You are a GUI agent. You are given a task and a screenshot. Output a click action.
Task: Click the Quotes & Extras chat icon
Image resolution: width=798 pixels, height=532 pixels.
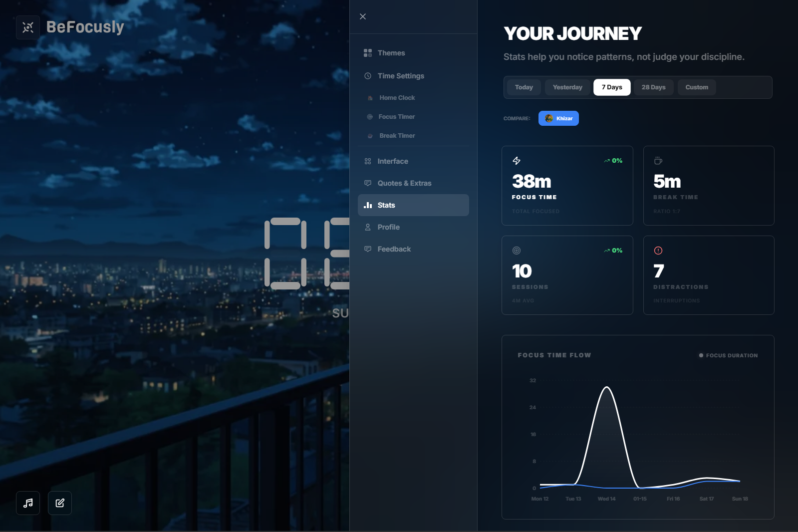(x=368, y=183)
